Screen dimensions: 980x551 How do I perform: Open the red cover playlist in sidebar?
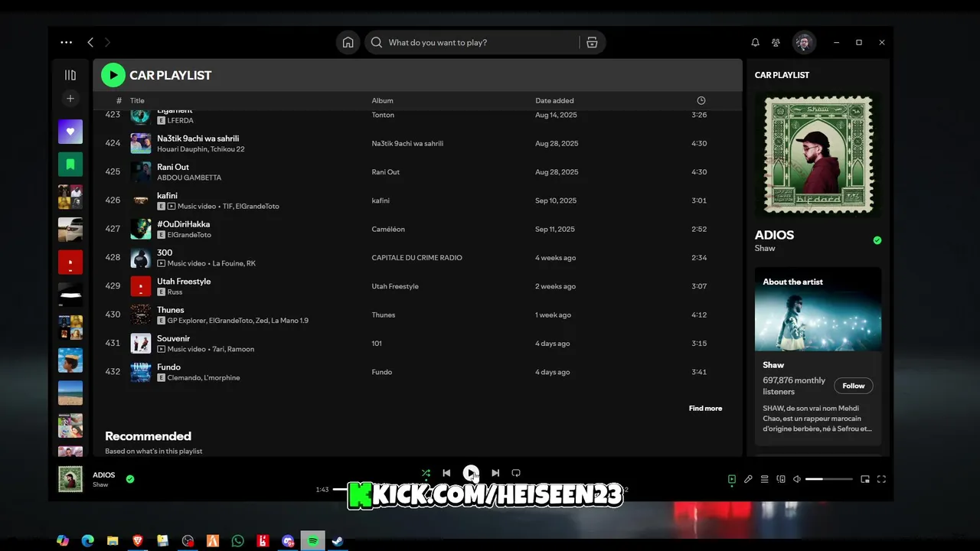tap(70, 262)
